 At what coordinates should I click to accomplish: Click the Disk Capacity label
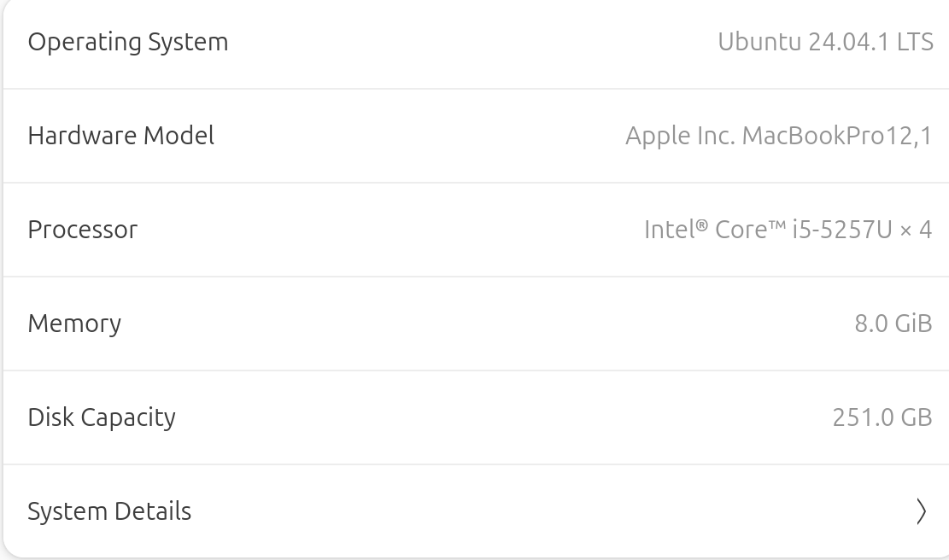click(x=102, y=417)
